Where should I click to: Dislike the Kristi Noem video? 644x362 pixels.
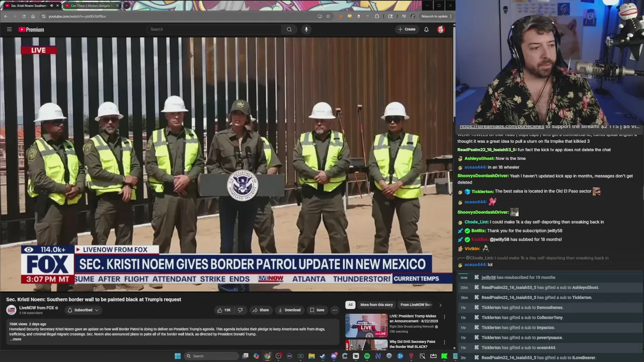click(x=240, y=310)
